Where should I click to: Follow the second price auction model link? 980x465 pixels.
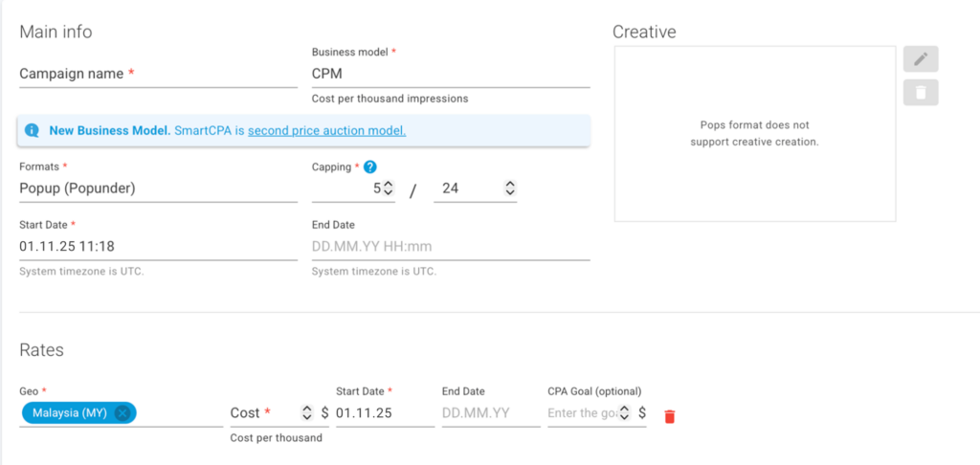[x=326, y=130]
